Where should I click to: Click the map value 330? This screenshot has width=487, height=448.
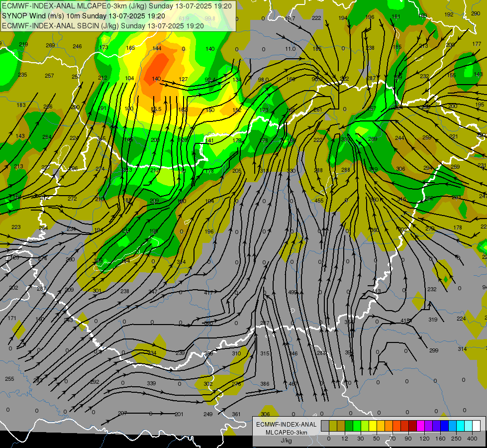[x=291, y=171]
